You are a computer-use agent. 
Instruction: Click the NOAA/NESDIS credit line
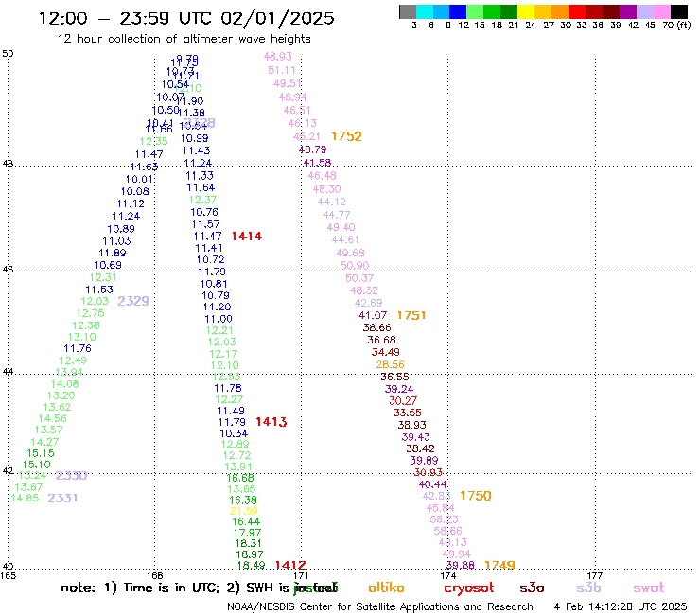coord(380,607)
